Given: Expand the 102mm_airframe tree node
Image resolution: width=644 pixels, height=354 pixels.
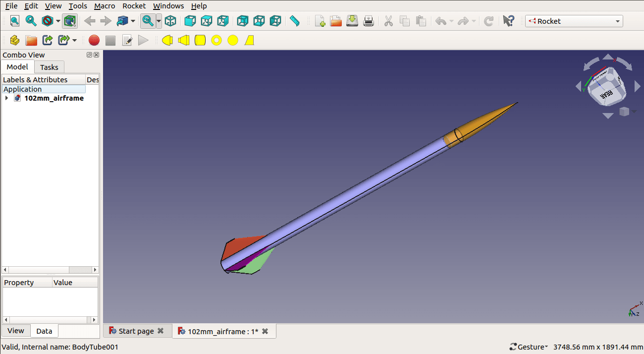Looking at the screenshot, I should coord(6,98).
